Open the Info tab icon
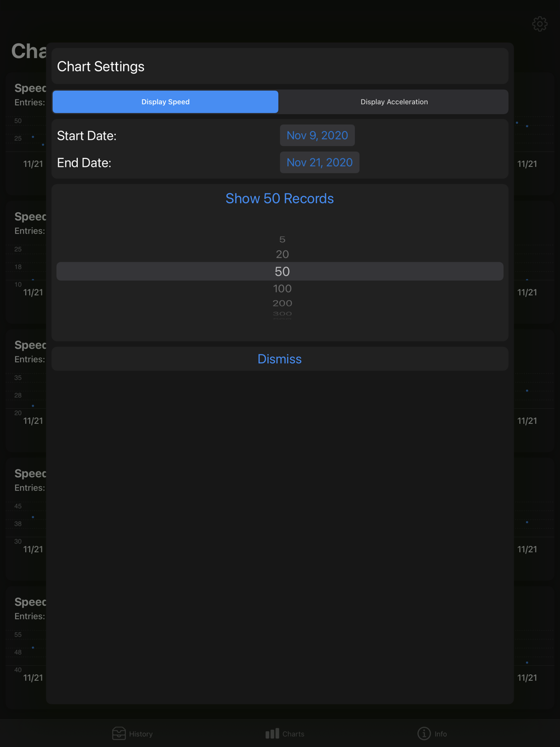The width and height of the screenshot is (560, 747). [x=424, y=734]
